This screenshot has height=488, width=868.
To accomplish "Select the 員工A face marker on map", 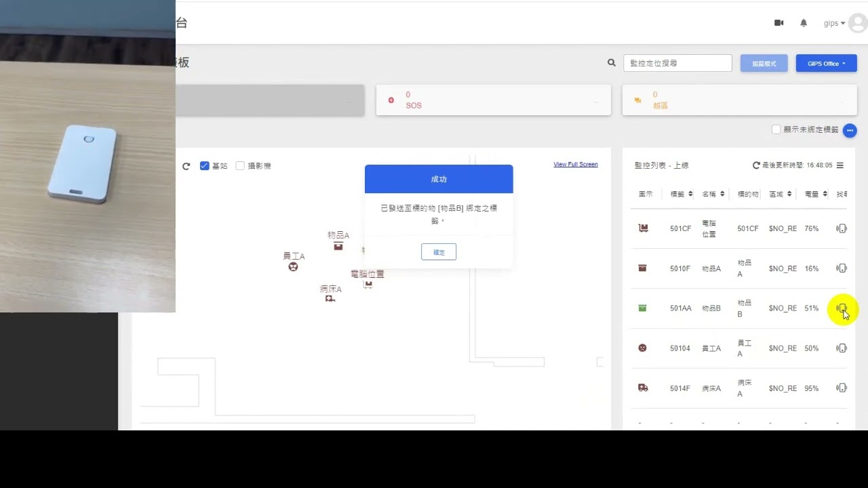I will (x=293, y=266).
